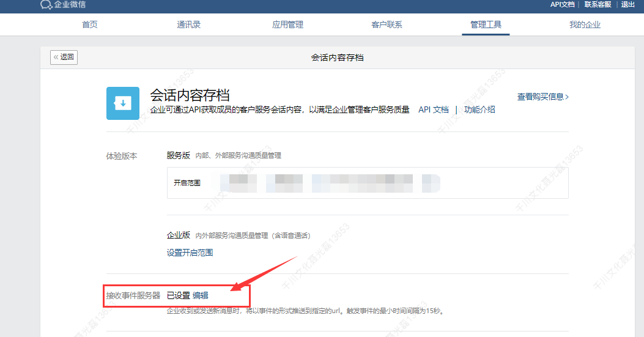Click 退出 to log out
This screenshot has height=337, width=644.
pos(627,4)
